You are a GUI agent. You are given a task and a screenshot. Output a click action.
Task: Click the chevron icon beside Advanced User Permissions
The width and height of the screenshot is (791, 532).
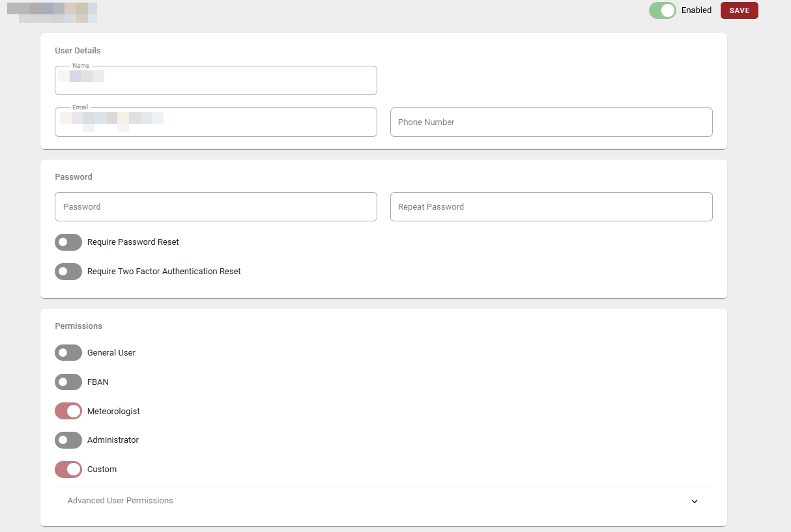694,501
